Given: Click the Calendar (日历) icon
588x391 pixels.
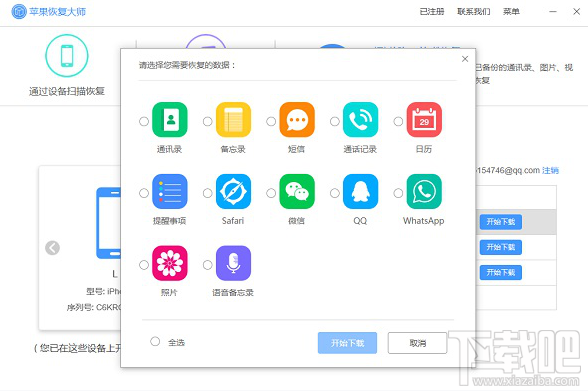Looking at the screenshot, I should [x=424, y=120].
